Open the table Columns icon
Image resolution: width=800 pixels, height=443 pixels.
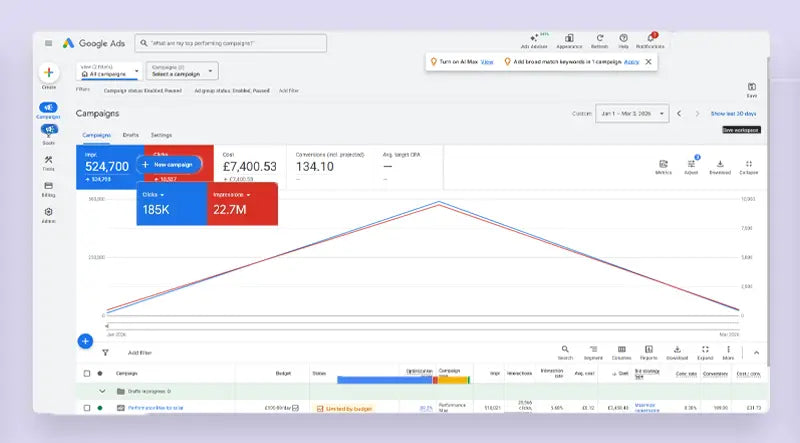pos(621,352)
